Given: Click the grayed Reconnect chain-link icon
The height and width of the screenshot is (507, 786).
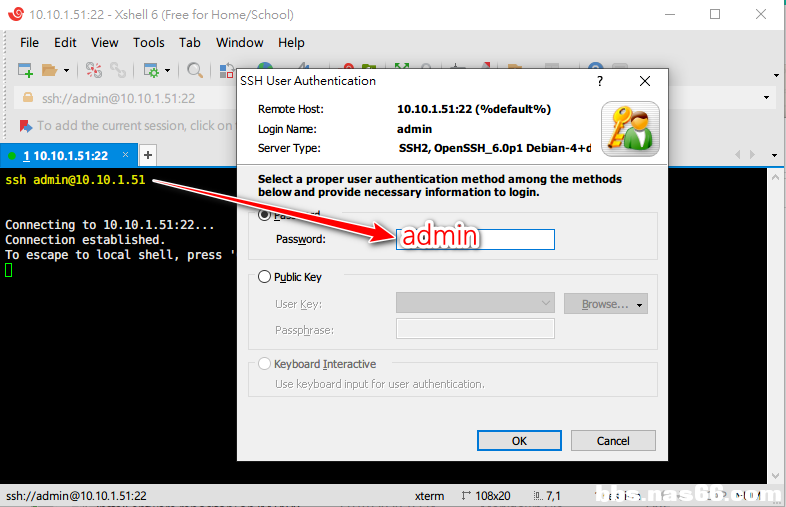Looking at the screenshot, I should coord(118,70).
